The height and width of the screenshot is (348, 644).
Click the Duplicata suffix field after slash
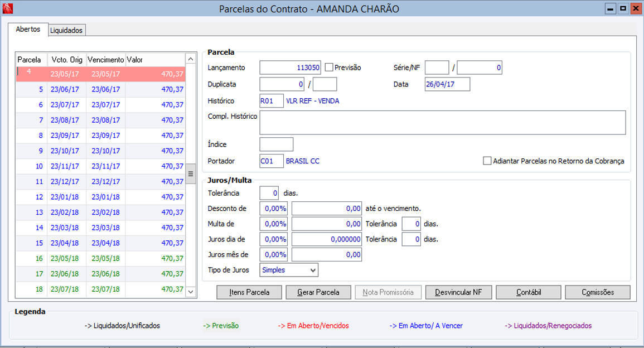325,84
